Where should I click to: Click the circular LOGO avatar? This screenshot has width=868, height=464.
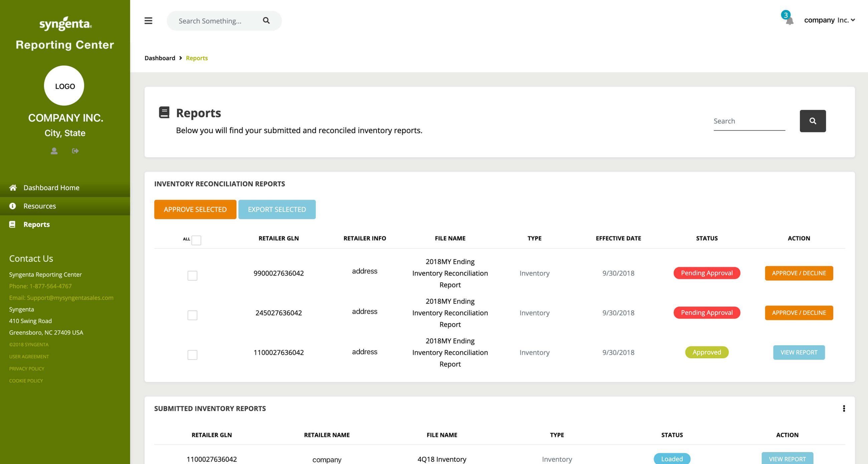tap(64, 86)
